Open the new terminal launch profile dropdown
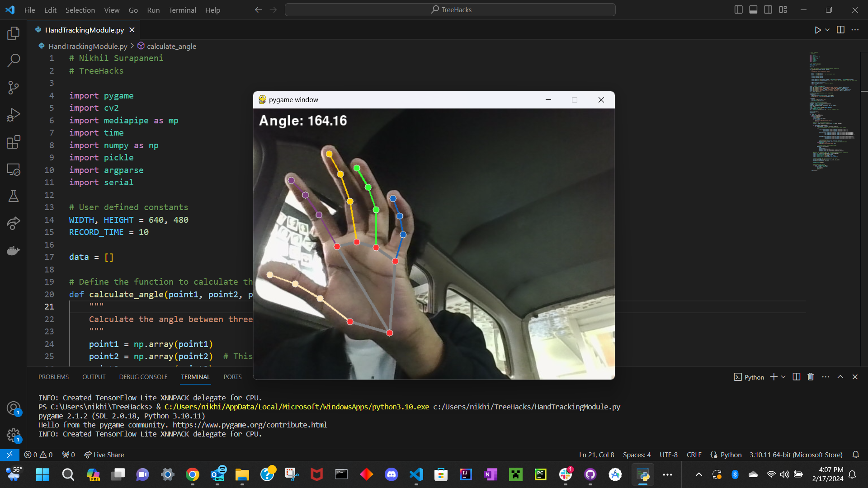 (783, 377)
